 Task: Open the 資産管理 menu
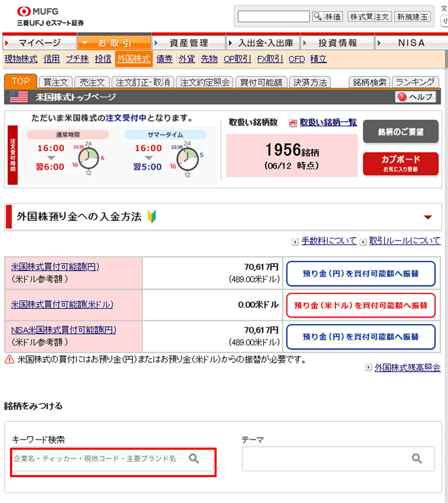pyautogui.click(x=188, y=43)
